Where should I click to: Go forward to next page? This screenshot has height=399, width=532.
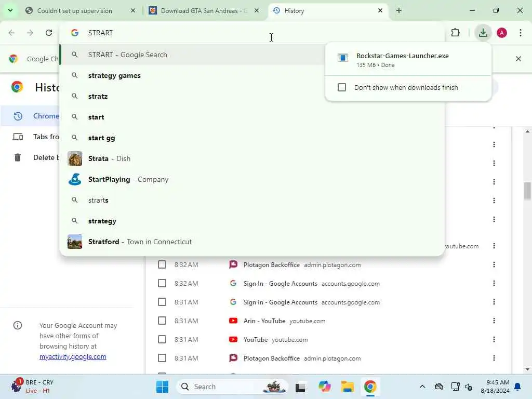30,33
